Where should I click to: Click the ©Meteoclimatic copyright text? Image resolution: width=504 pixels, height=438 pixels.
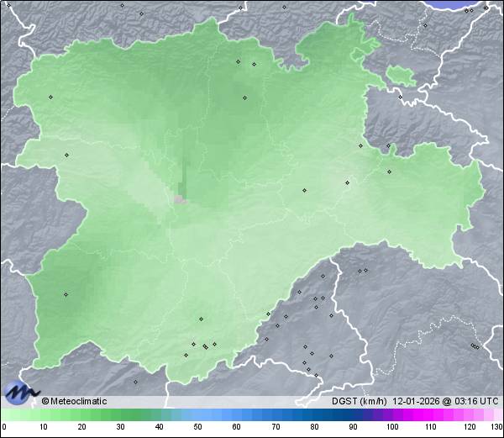pyautogui.click(x=74, y=401)
